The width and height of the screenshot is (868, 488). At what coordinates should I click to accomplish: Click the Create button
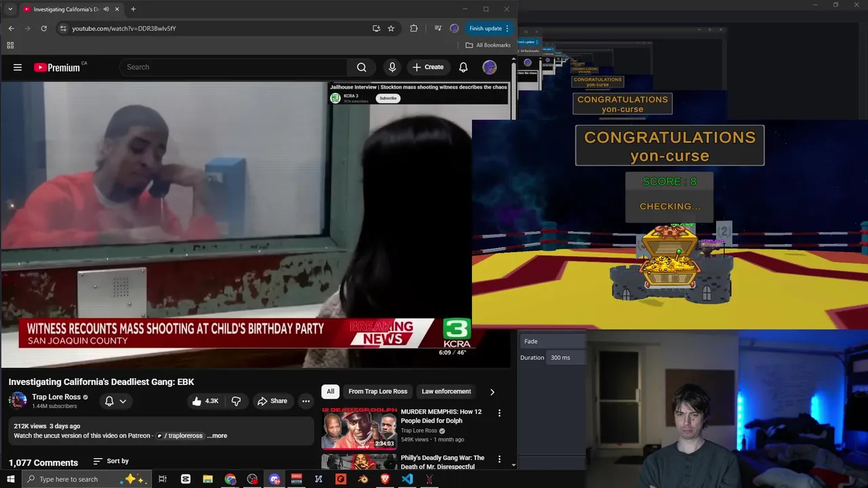(x=428, y=67)
